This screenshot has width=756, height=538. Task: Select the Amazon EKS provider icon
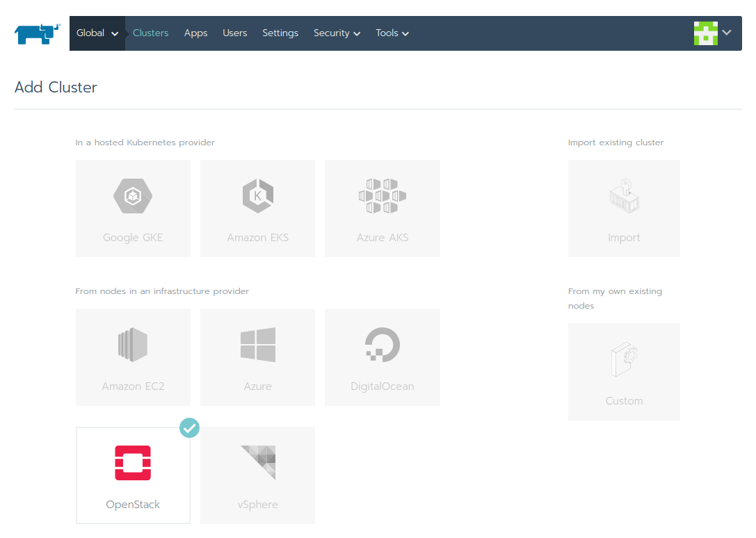[x=257, y=209]
